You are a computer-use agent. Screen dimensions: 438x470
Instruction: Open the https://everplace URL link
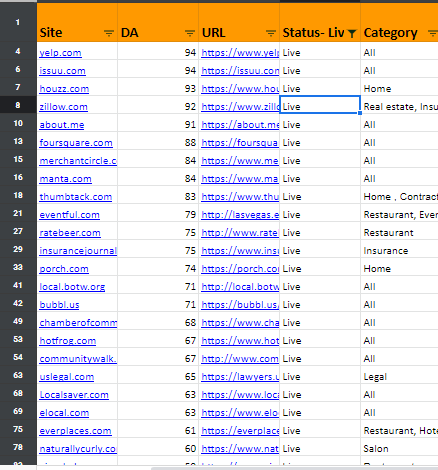point(240,431)
